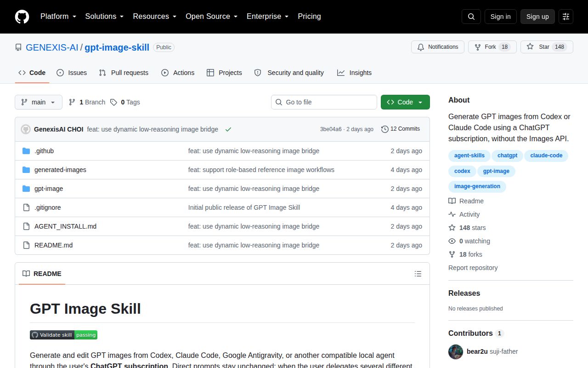Image resolution: width=588 pixels, height=368 pixels.
Task: Click the chatgpt topic tag
Action: (508, 155)
